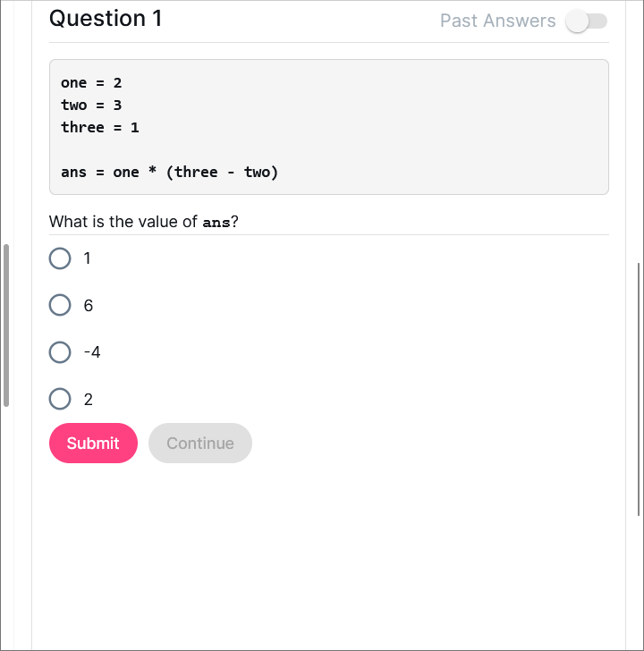Mark the radio button for answer 2

60,399
